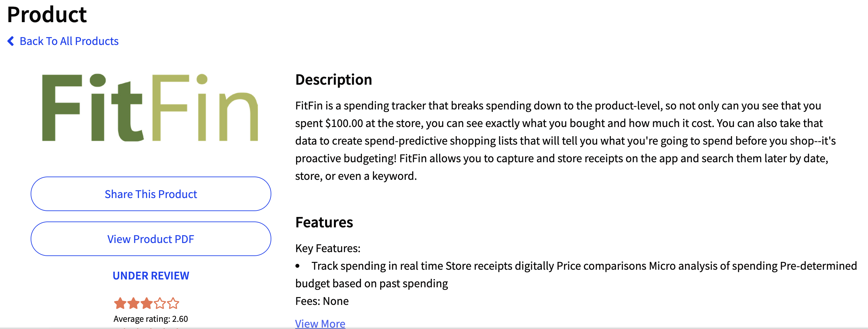This screenshot has height=329, width=868.
Task: Open the View Product PDF button
Action: click(x=151, y=239)
